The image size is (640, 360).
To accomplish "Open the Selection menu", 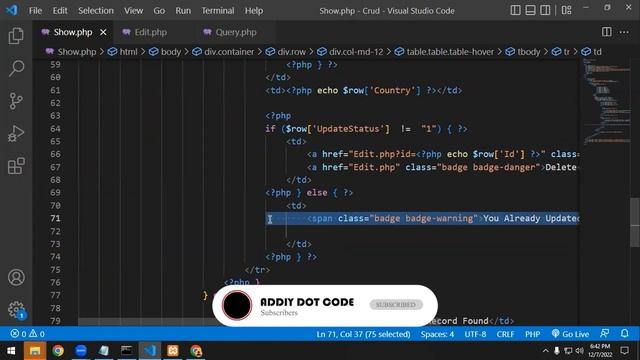I will (96, 11).
